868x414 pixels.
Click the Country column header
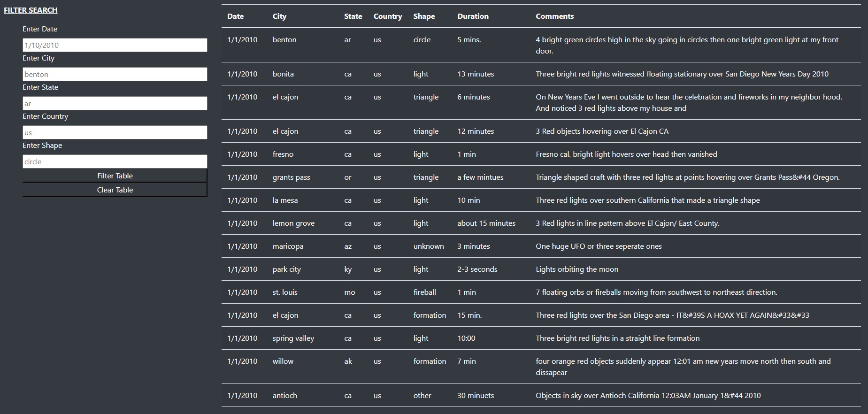388,16
